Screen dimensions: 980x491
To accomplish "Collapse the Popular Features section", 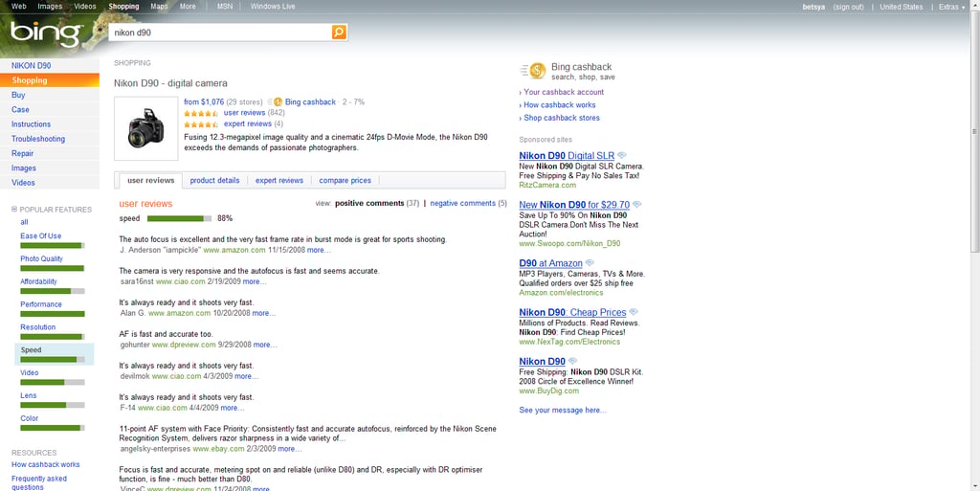I will (x=14, y=210).
